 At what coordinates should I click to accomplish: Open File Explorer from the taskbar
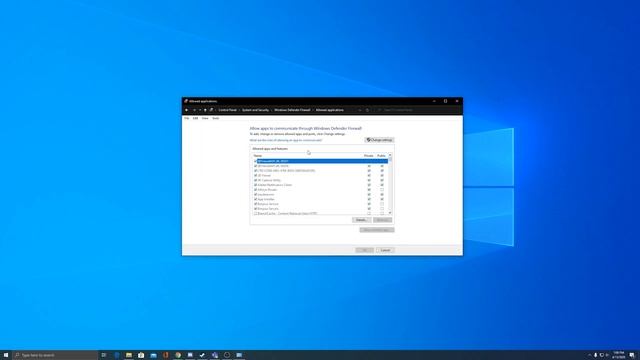tap(129, 355)
